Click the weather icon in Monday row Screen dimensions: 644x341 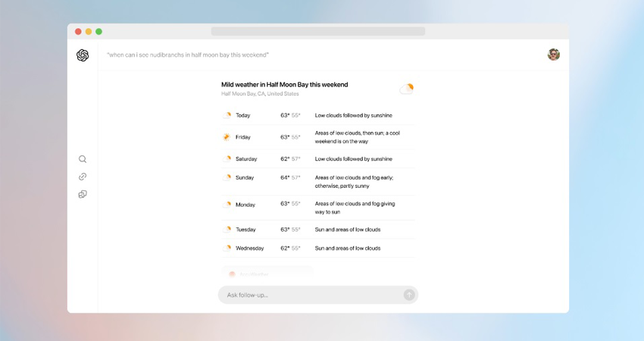point(227,204)
